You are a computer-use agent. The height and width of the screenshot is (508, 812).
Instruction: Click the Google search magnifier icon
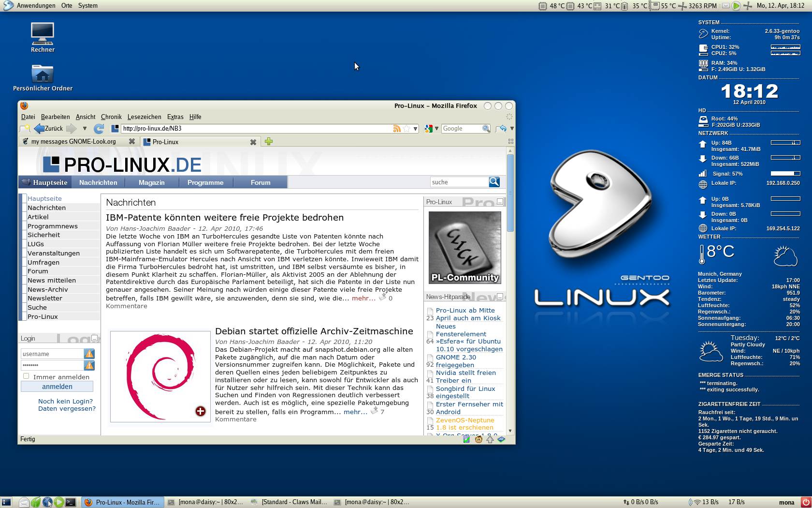pyautogui.click(x=486, y=128)
